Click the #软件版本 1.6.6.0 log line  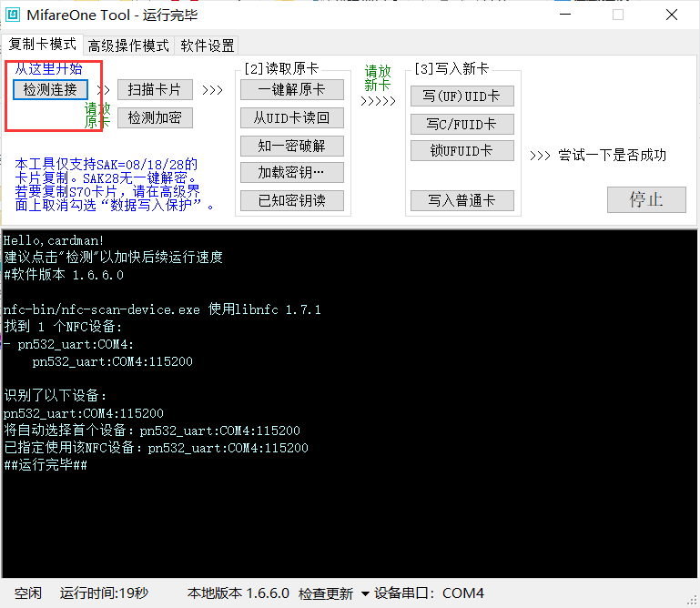[x=64, y=275]
